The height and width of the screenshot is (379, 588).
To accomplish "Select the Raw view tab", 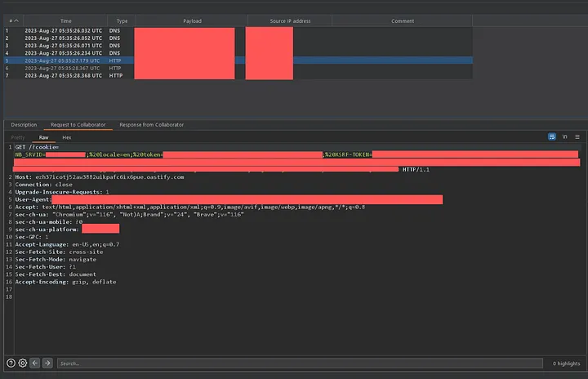I will (x=44, y=137).
